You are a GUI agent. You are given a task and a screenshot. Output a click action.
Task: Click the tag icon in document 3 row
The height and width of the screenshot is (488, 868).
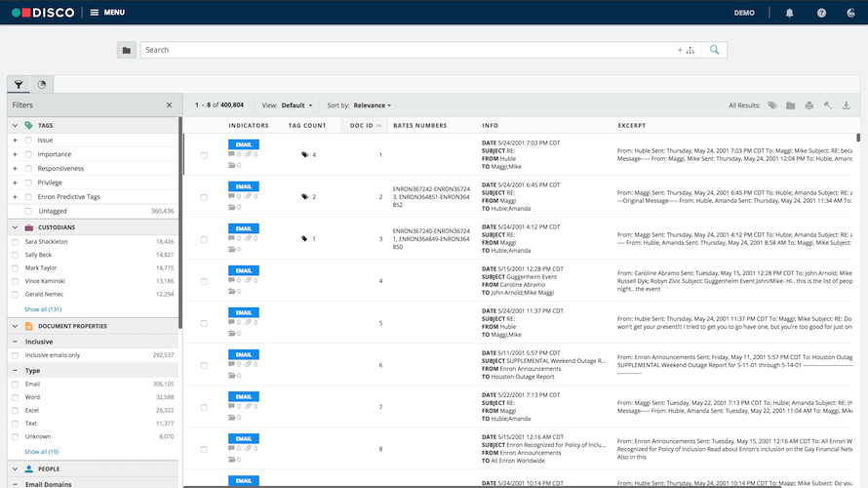(304, 239)
